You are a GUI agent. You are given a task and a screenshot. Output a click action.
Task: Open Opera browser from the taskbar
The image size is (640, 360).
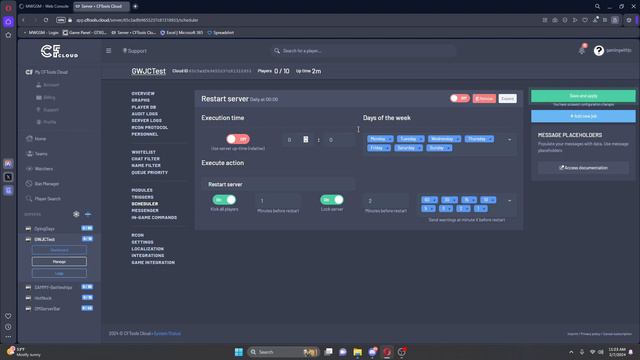coord(387,352)
